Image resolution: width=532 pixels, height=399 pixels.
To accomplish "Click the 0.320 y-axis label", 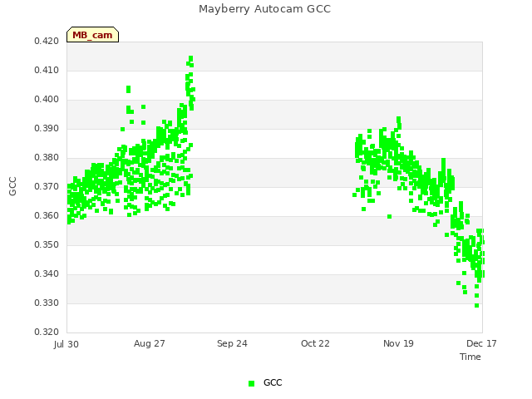I will [47, 332].
